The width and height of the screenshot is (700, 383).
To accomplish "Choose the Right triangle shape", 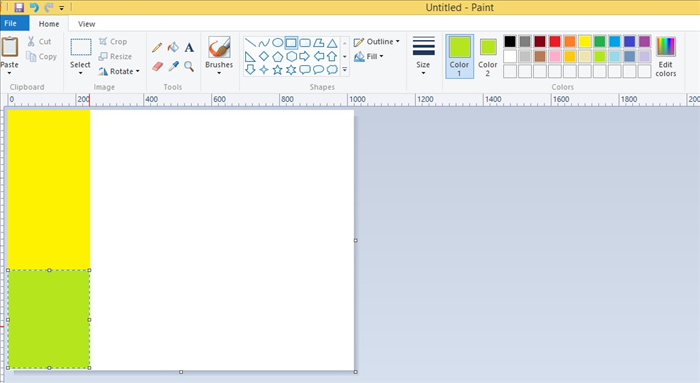I will [250, 56].
